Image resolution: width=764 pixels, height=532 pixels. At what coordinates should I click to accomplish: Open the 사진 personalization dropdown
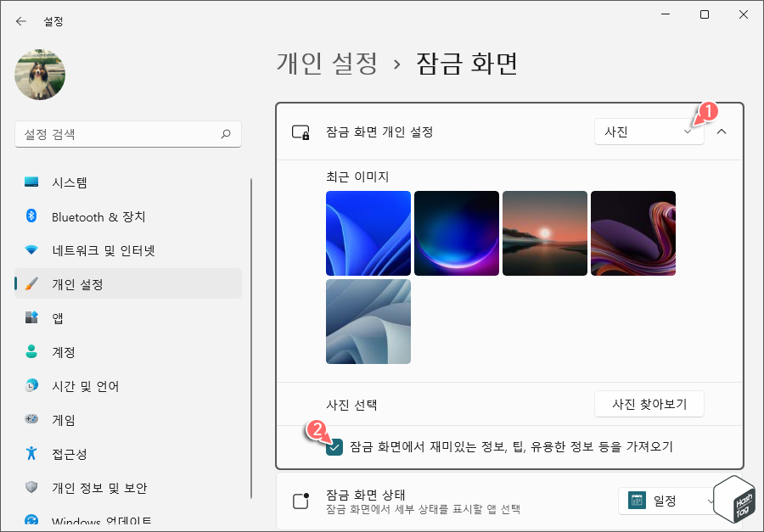point(649,132)
